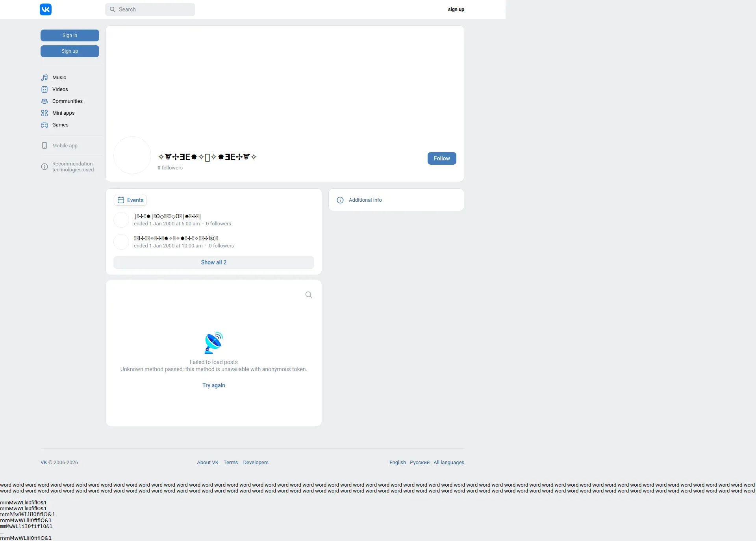Click the wall search magnifier icon
This screenshot has width=756, height=541.
click(x=309, y=295)
